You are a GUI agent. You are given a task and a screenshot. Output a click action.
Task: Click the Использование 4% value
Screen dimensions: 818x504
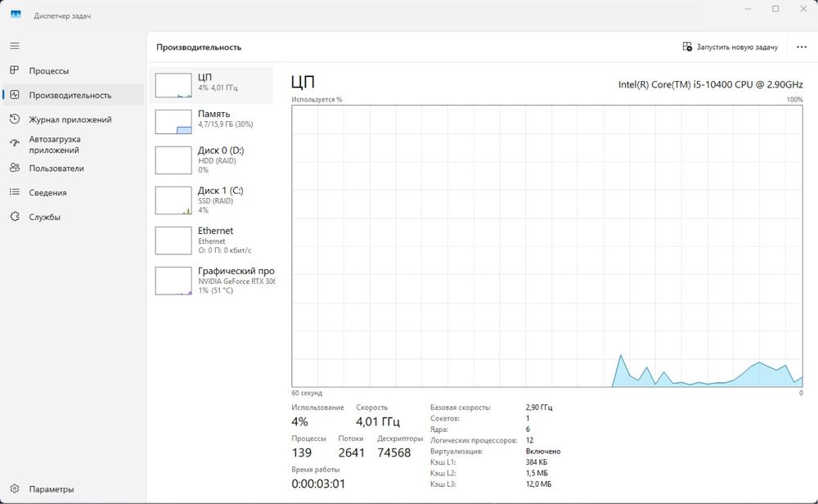click(299, 421)
